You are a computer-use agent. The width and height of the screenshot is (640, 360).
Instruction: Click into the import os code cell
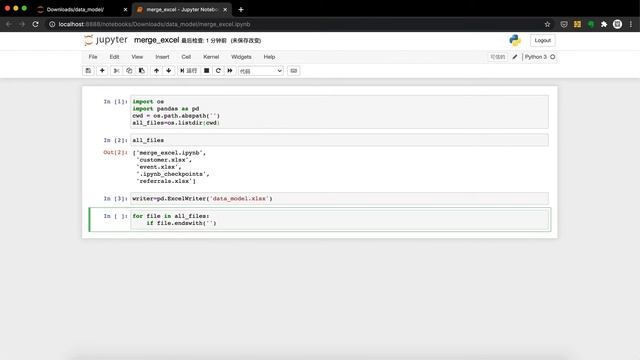[x=339, y=112]
